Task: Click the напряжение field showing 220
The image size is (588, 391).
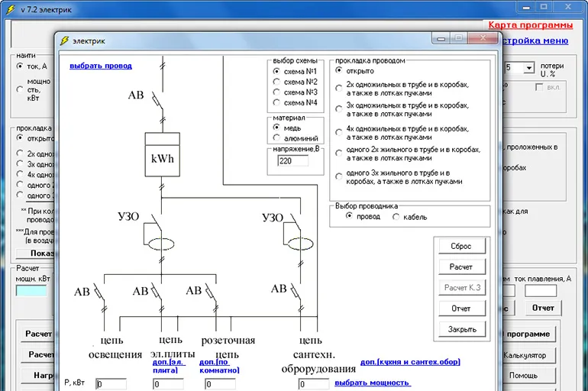Action: (x=293, y=161)
